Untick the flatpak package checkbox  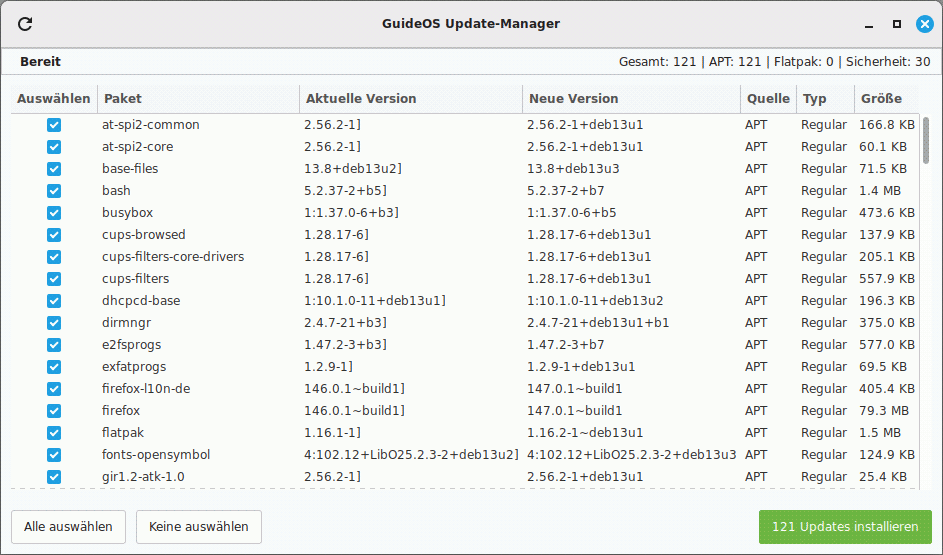[54, 433]
